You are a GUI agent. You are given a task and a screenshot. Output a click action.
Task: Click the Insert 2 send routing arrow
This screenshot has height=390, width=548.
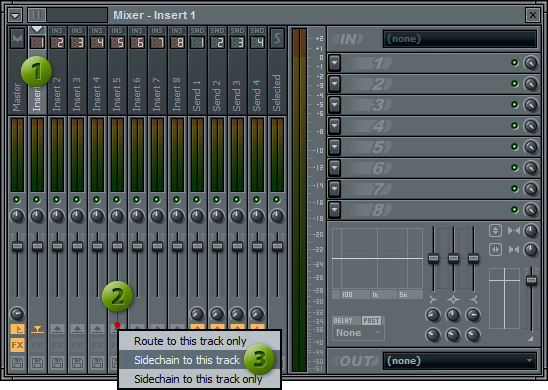(57, 329)
